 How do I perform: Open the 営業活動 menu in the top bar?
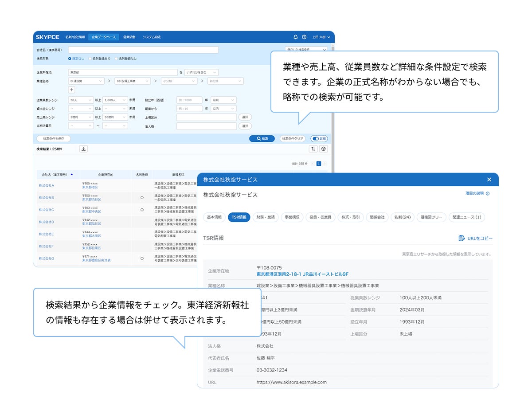coord(129,37)
